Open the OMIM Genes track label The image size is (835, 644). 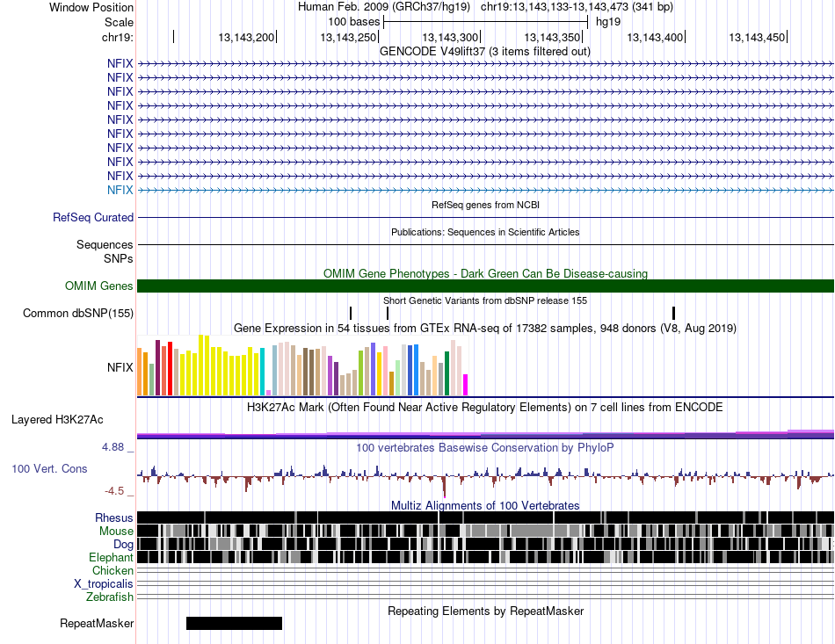[x=98, y=286]
